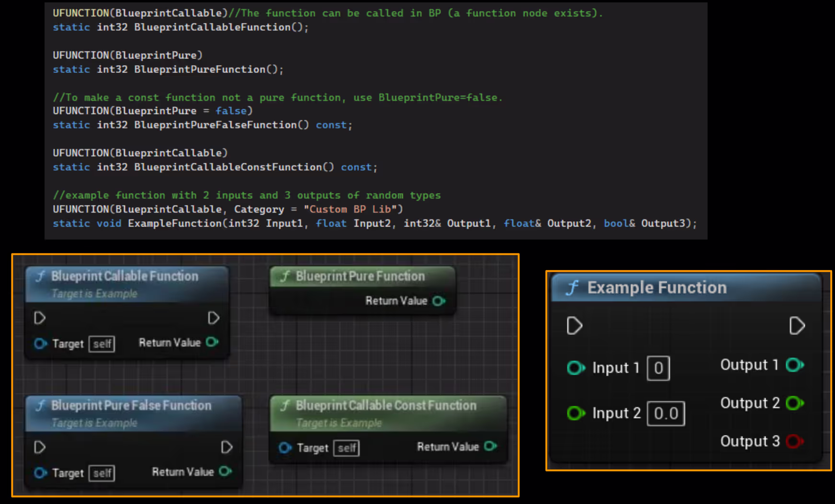Click self field on Blueprint Callable Const Function

tap(347, 448)
